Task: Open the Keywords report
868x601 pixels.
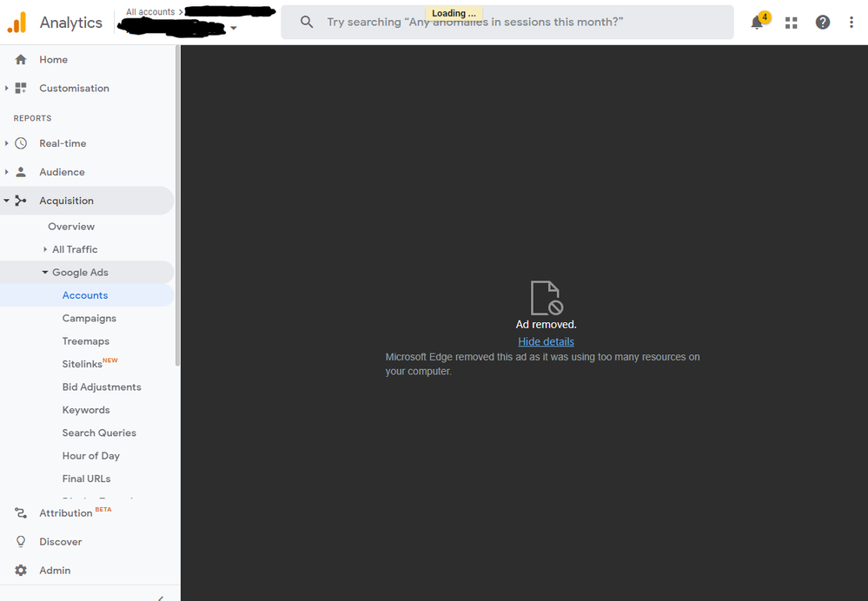Action: pos(86,410)
